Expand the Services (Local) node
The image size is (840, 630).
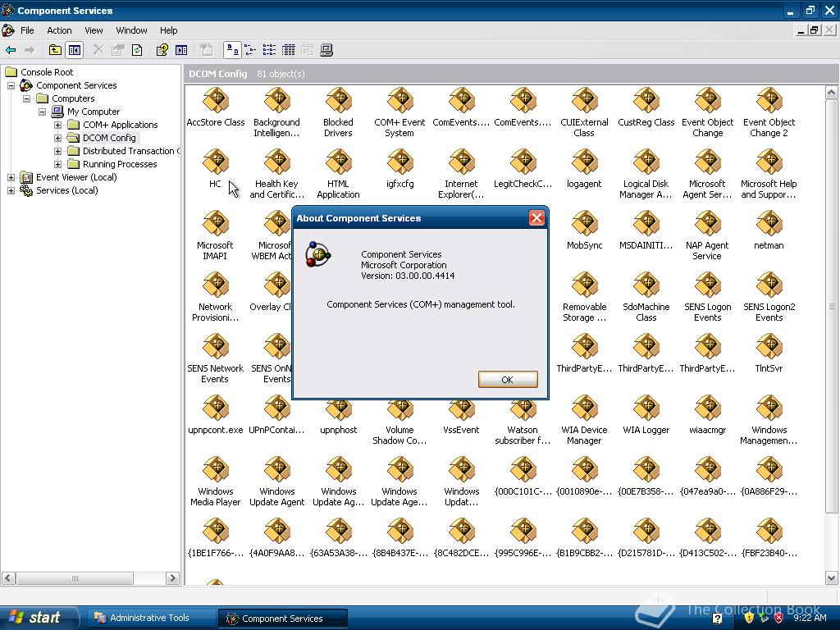[x=11, y=190]
